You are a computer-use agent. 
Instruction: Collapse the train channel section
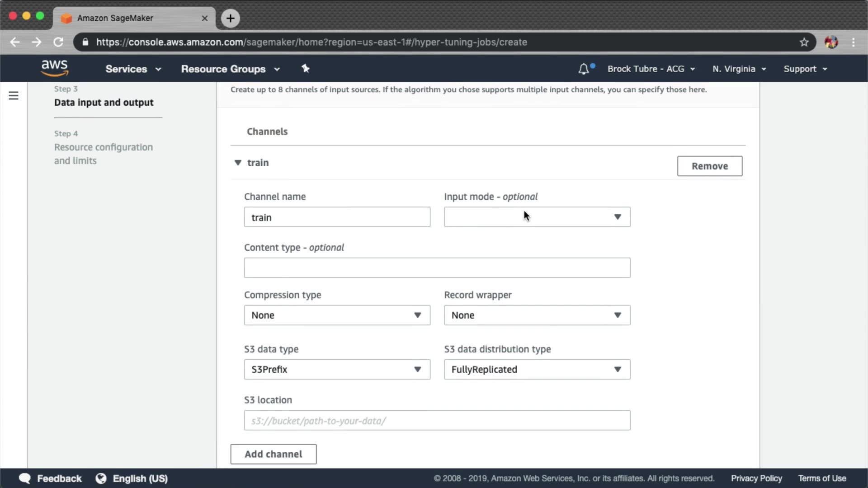point(238,163)
